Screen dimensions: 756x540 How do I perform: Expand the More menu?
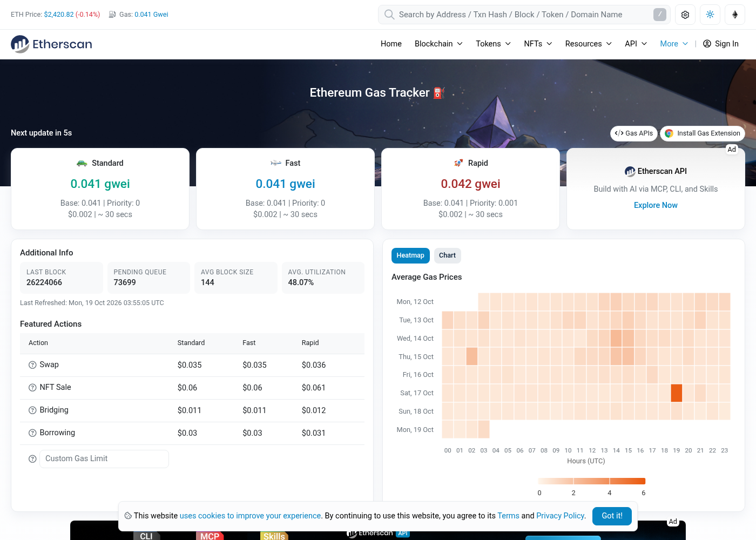point(674,44)
